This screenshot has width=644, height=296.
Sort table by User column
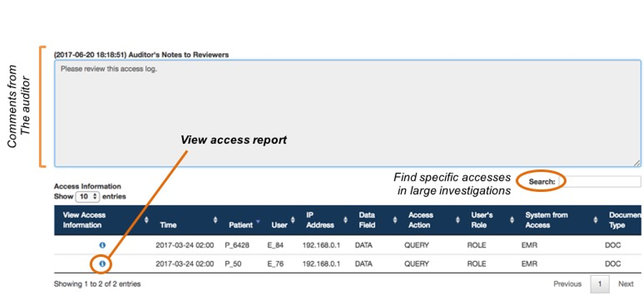[281, 220]
